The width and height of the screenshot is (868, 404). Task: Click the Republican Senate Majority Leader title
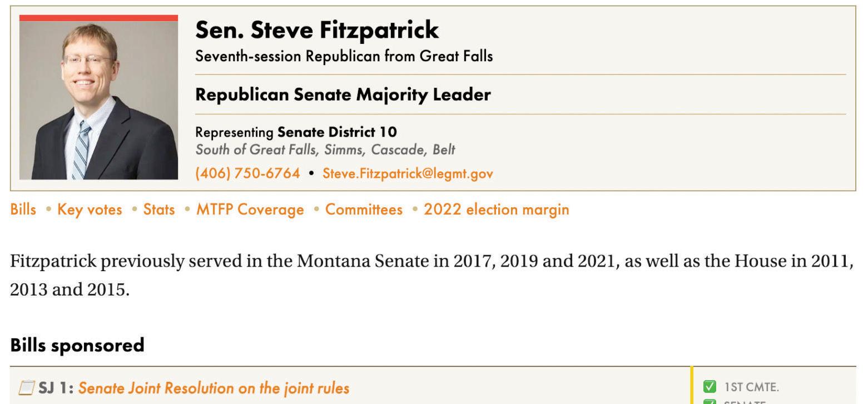tap(343, 95)
